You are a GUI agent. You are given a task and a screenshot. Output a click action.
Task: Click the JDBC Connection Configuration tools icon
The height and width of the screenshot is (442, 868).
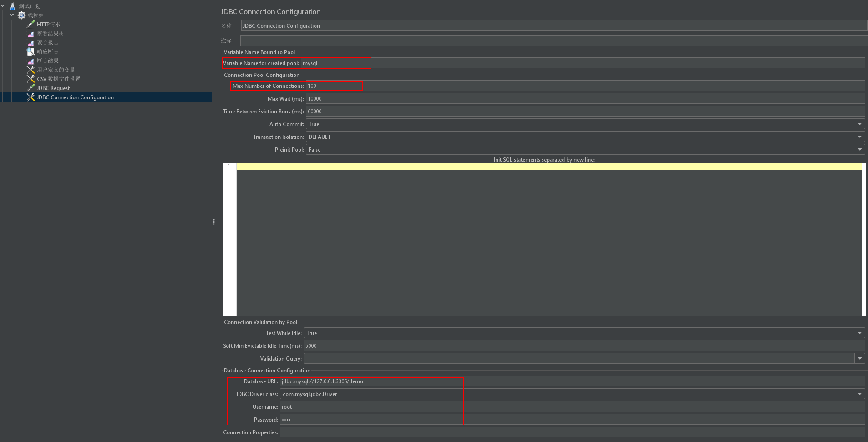click(x=31, y=97)
